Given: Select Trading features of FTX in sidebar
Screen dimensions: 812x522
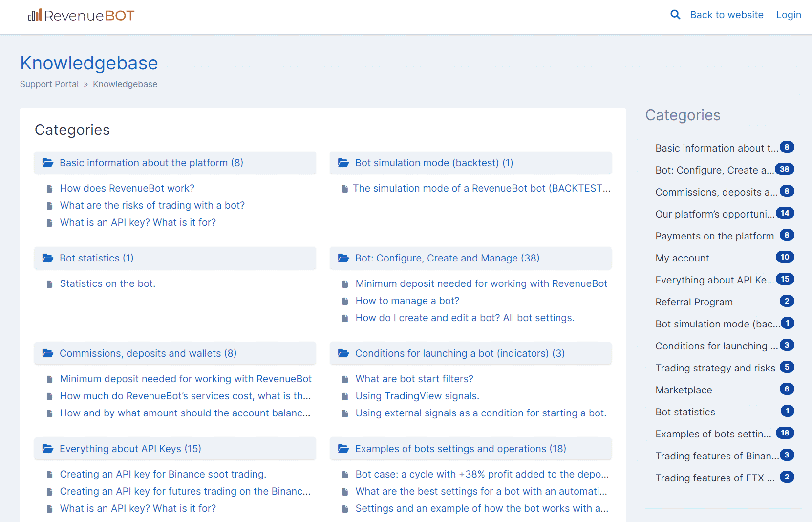Looking at the screenshot, I should pyautogui.click(x=715, y=478).
